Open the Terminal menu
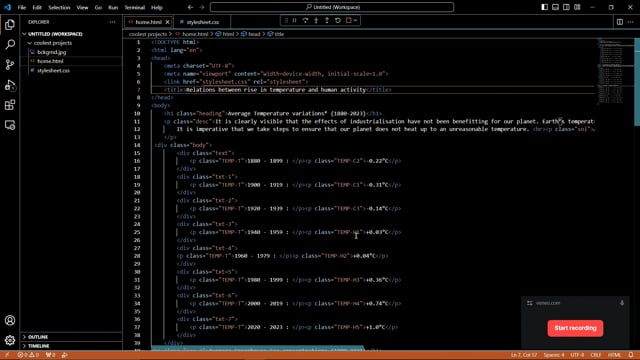 135,7
